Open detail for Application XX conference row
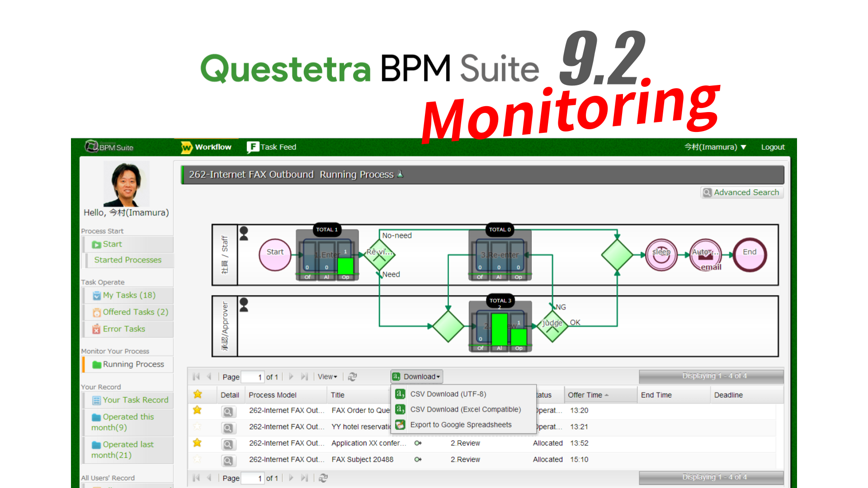 (x=228, y=445)
